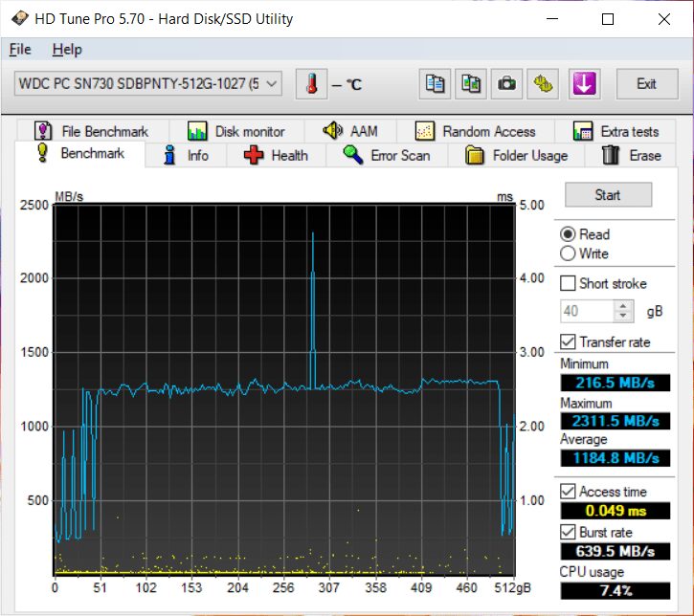Uncheck the Transfer rate checkbox
This screenshot has height=616, width=694.
pyautogui.click(x=569, y=341)
